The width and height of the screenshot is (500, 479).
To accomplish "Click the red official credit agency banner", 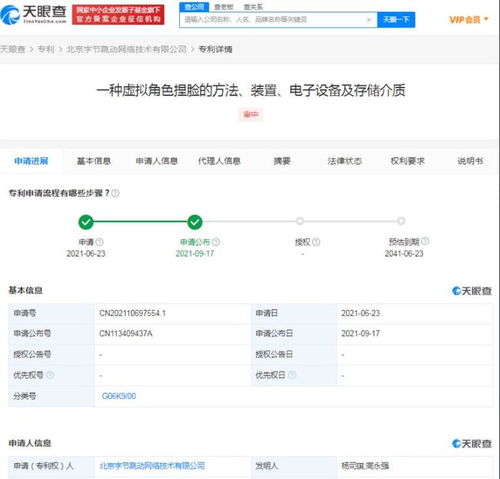I will click(x=118, y=15).
